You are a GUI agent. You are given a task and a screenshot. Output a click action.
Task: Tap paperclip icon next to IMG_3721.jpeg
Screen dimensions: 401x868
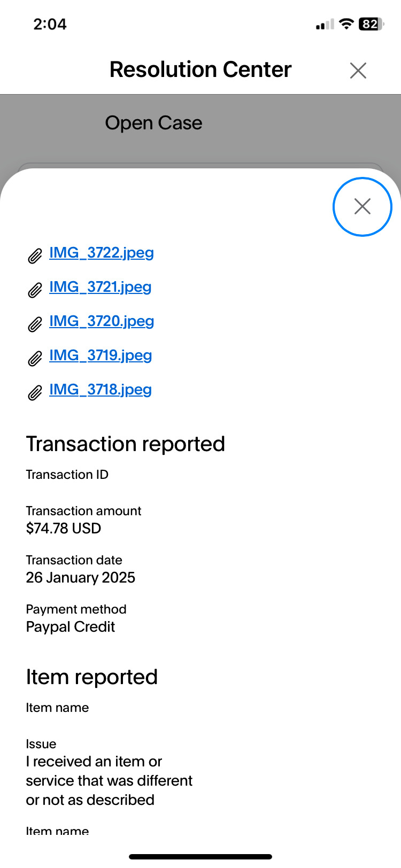[x=35, y=290]
